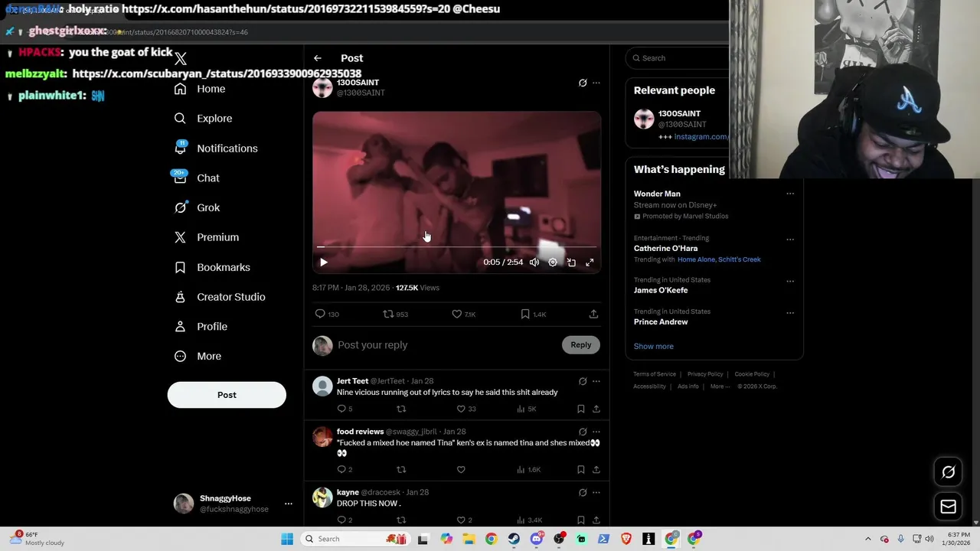Open the floating Messages envelope button
Screen dimensions: 980x551
[x=949, y=507]
